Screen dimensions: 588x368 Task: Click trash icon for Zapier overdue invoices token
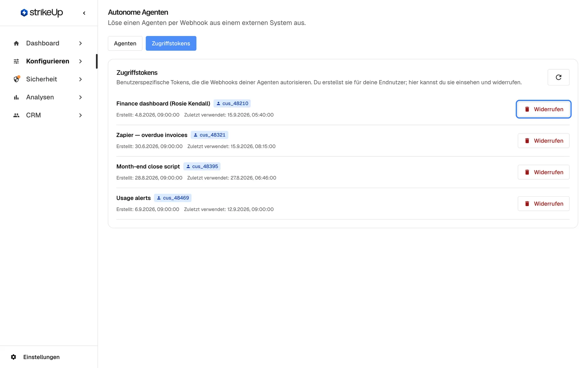pos(527,141)
